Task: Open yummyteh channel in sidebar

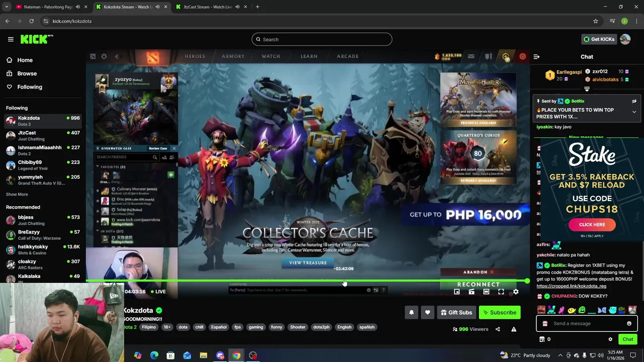Action: tap(43, 179)
